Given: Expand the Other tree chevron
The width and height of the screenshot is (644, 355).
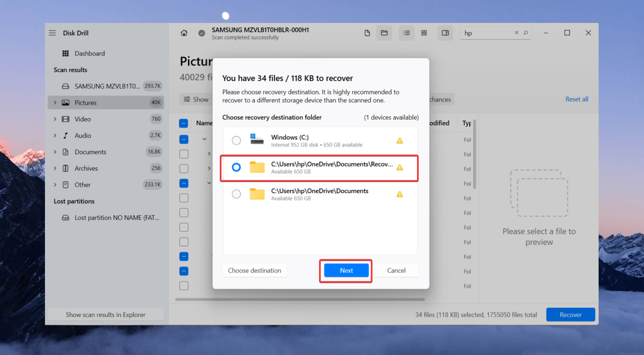Looking at the screenshot, I should [x=55, y=185].
